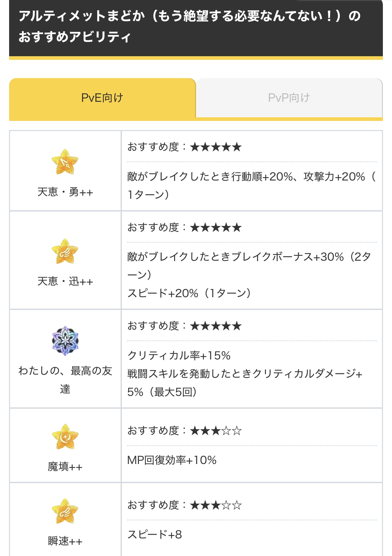Tap the ブレイクボーナス+30% effect description
The width and height of the screenshot is (392, 556).
point(249,257)
